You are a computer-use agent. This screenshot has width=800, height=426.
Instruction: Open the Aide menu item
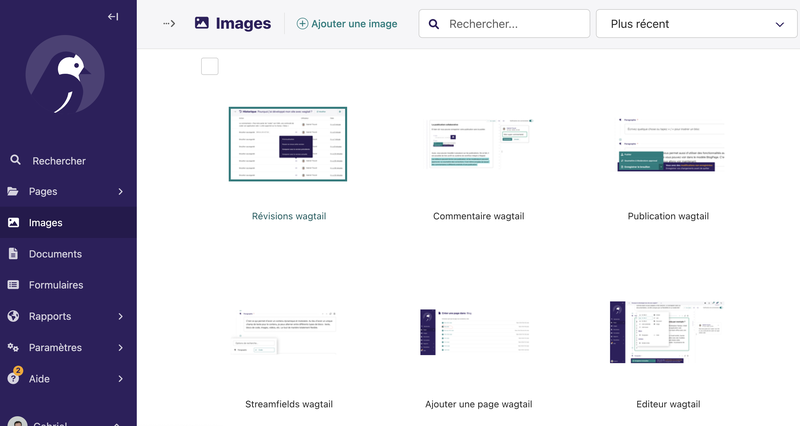click(x=68, y=379)
